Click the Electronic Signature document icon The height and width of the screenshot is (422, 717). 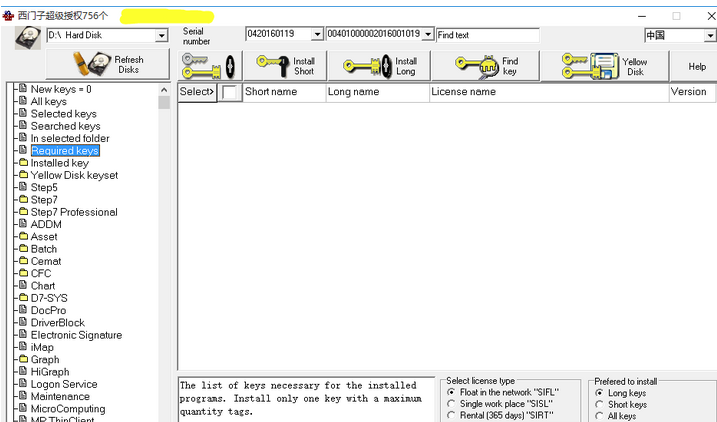[x=23, y=335]
